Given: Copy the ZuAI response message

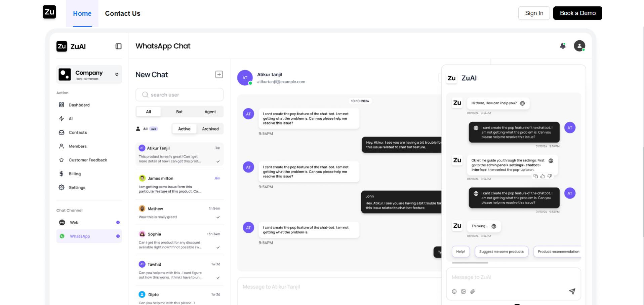Looking at the screenshot, I should point(535,176).
